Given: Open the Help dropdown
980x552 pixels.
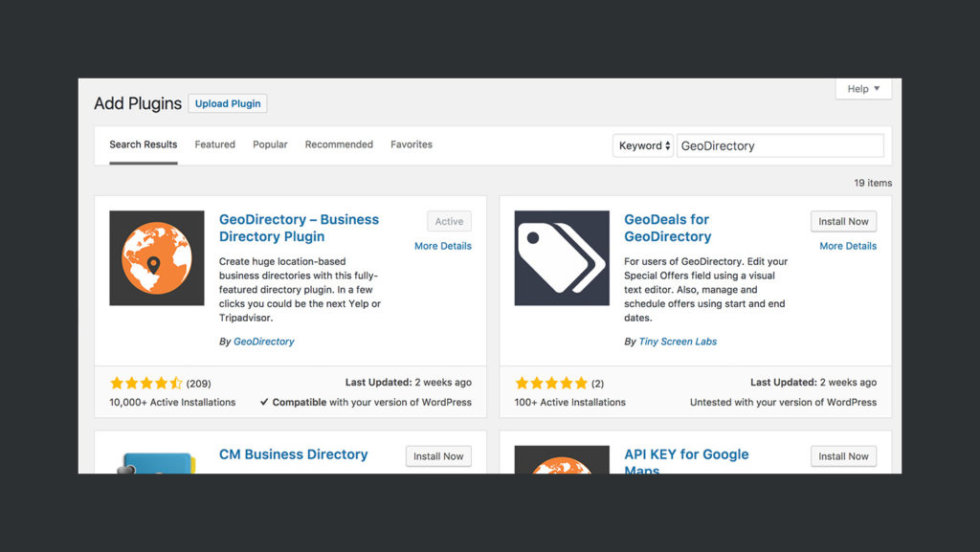Looking at the screenshot, I should click(861, 88).
